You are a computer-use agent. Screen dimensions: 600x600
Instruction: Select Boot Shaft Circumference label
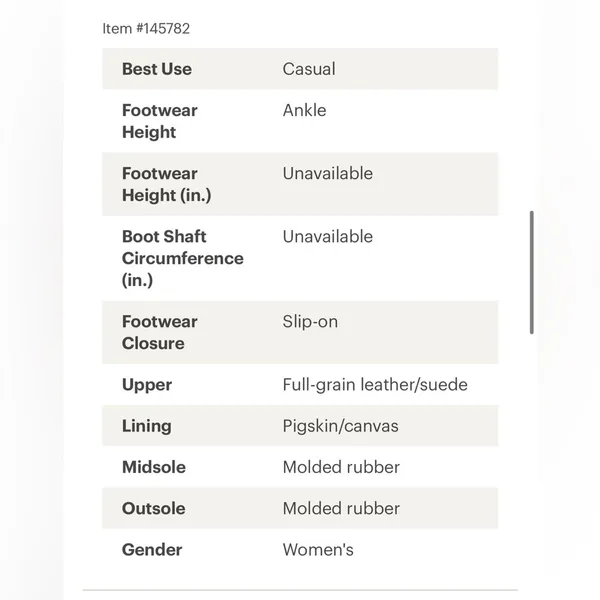click(183, 258)
